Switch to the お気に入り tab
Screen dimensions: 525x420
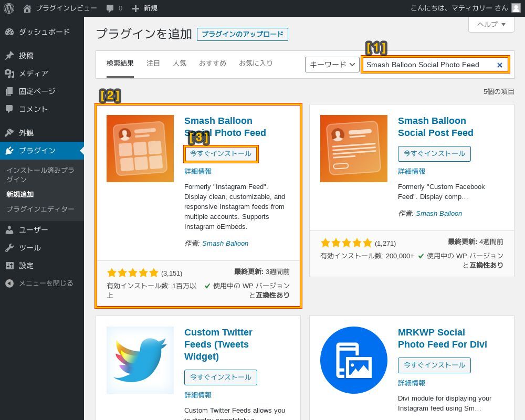coord(256,64)
